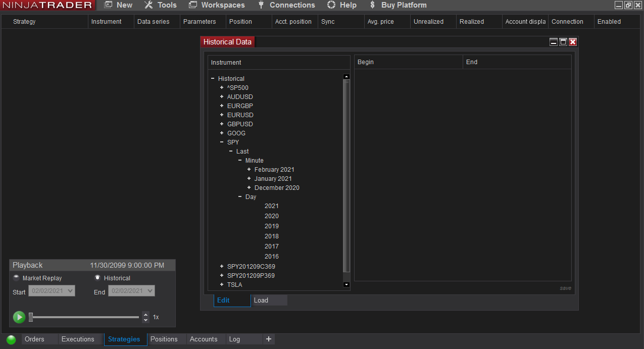Viewport: 644px width, 349px height.
Task: Select the Market Replay radio option
Action: pyautogui.click(x=16, y=278)
